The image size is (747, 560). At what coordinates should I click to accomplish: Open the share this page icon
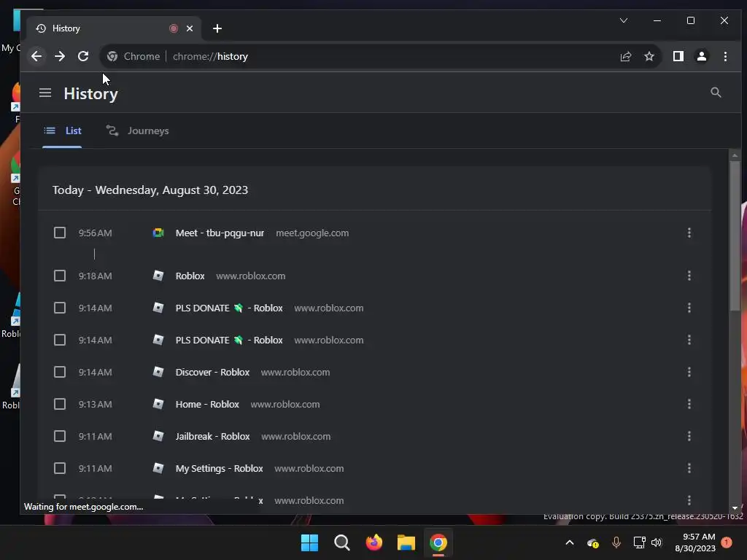click(x=625, y=56)
